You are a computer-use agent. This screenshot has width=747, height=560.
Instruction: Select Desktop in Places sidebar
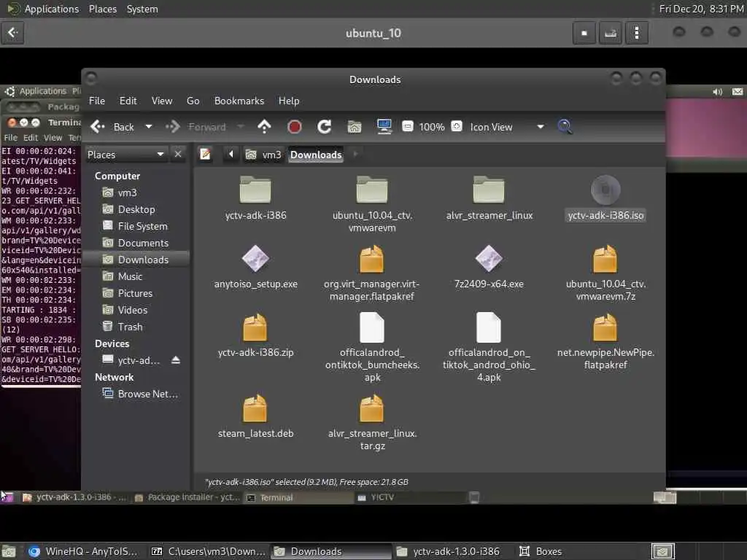pos(137,209)
